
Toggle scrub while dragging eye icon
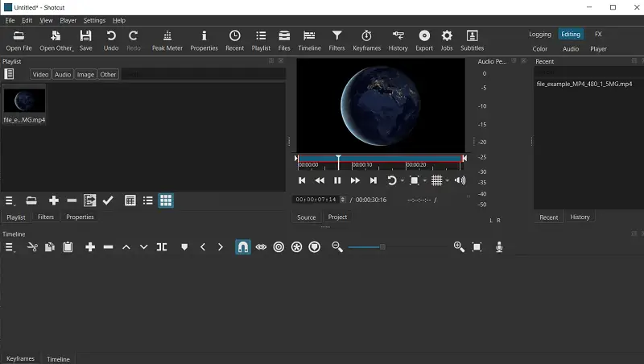pos(261,247)
